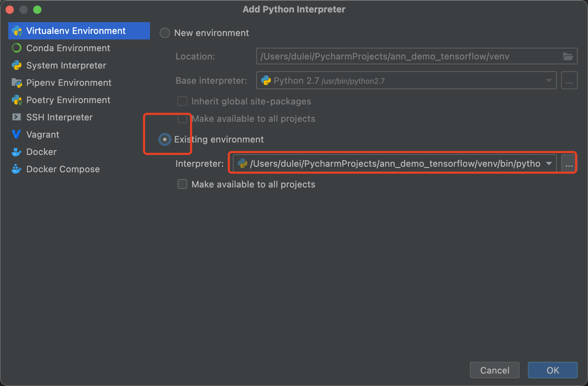
Task: Enable Make available under Existing environment
Action: [x=182, y=184]
